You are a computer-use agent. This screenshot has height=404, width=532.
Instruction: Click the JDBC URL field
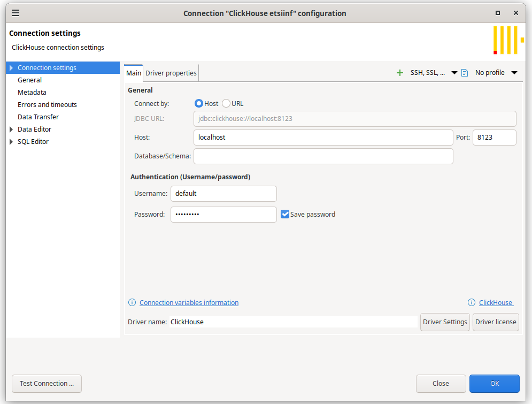[355, 119]
